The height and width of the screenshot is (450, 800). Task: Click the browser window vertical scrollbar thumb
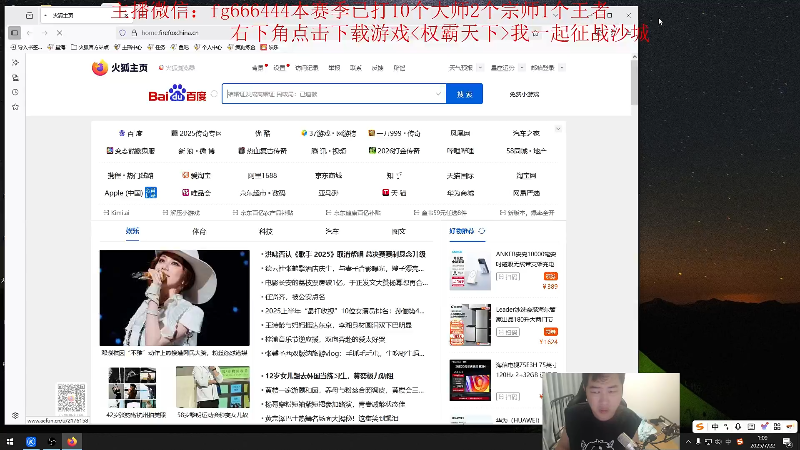point(634,82)
